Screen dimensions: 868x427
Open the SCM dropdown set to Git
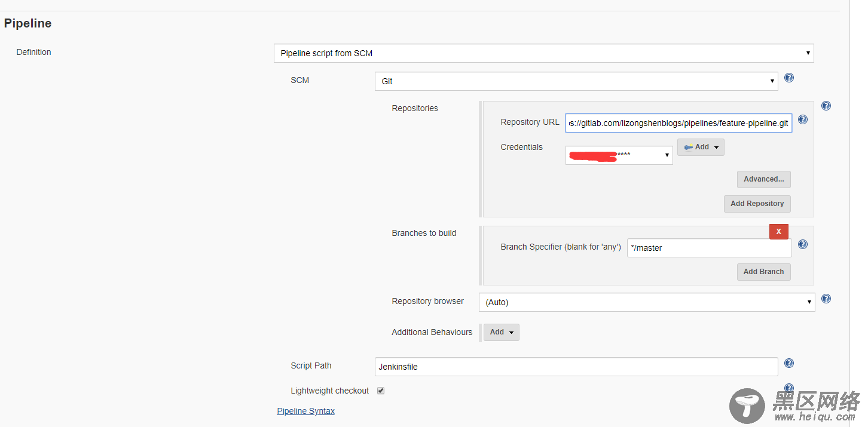(x=576, y=81)
